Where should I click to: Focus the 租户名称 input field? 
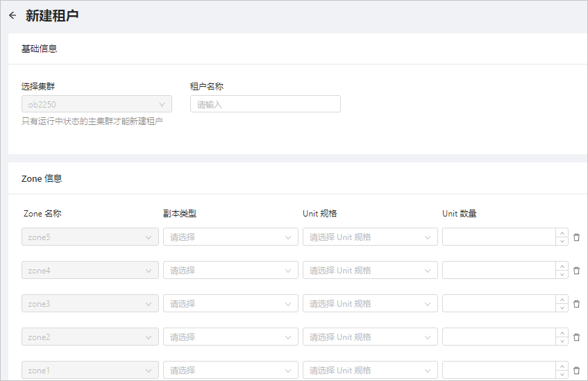click(265, 104)
